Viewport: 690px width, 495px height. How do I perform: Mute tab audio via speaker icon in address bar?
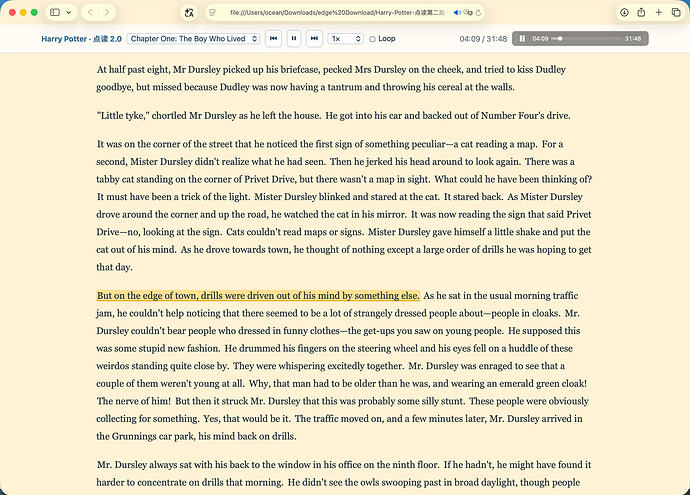click(457, 13)
